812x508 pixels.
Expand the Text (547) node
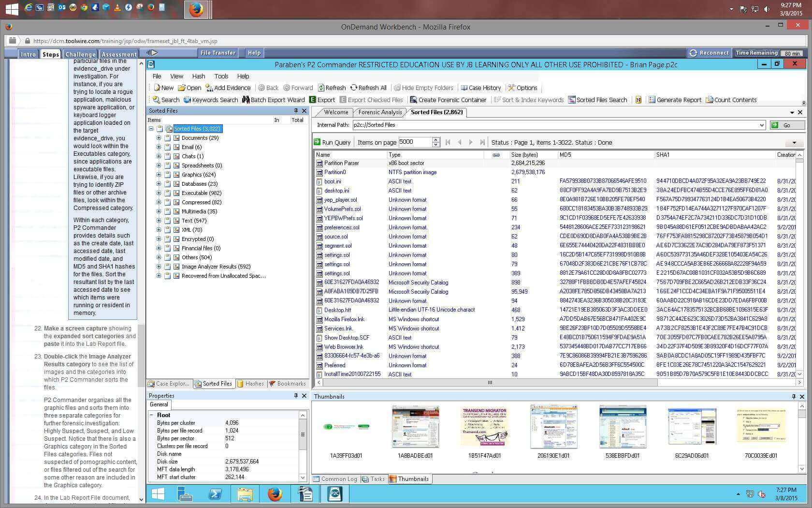click(x=159, y=221)
